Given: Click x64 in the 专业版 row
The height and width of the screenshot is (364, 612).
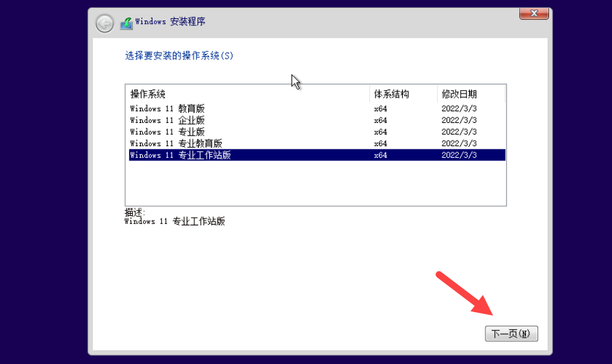Looking at the screenshot, I should (381, 132).
